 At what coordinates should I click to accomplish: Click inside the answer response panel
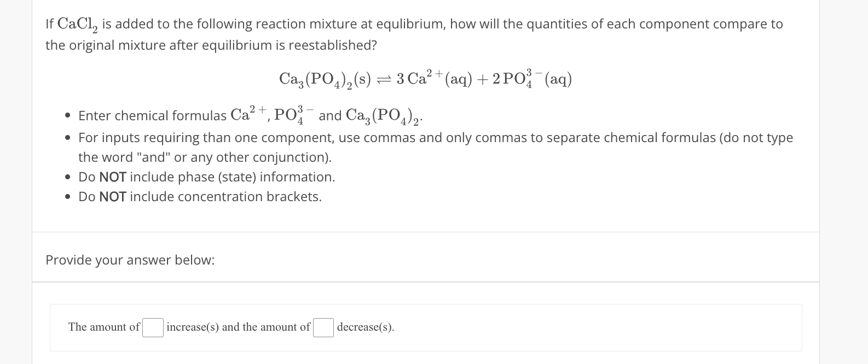click(x=547, y=328)
